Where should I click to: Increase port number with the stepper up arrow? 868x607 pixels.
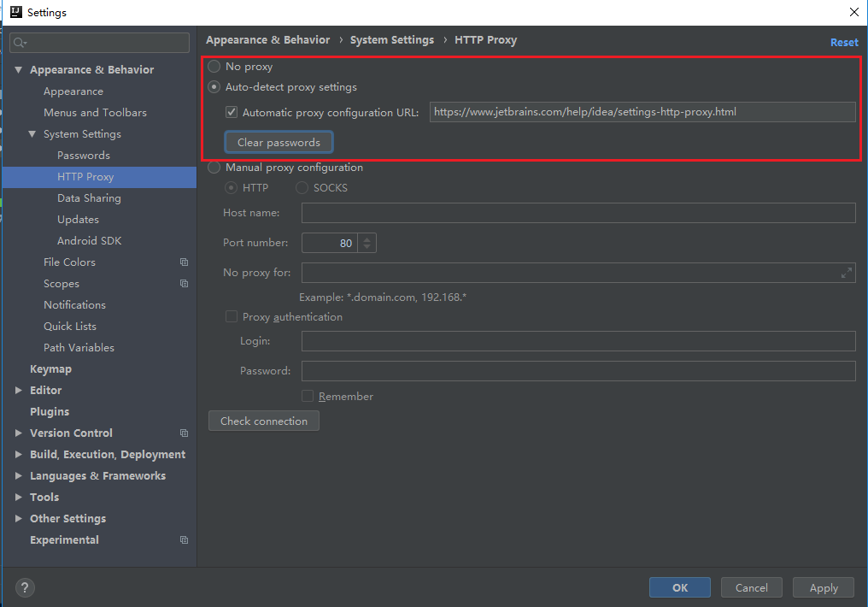pyautogui.click(x=367, y=239)
